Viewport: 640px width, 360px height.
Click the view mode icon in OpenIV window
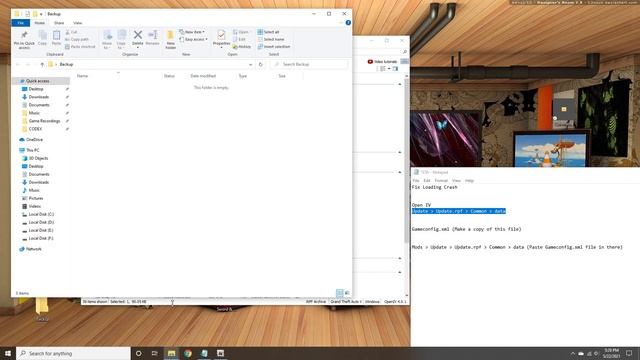point(382,69)
